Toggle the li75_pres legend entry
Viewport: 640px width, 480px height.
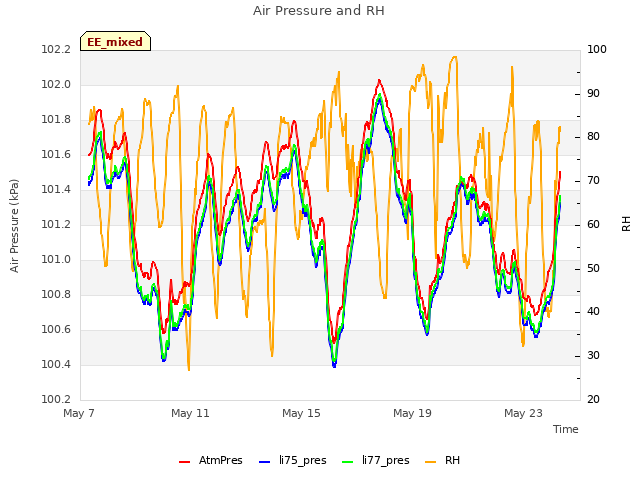[x=293, y=460]
